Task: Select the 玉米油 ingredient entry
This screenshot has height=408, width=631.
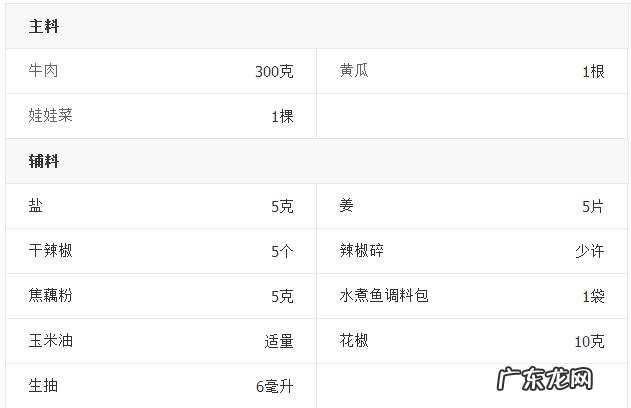Action: click(51, 340)
